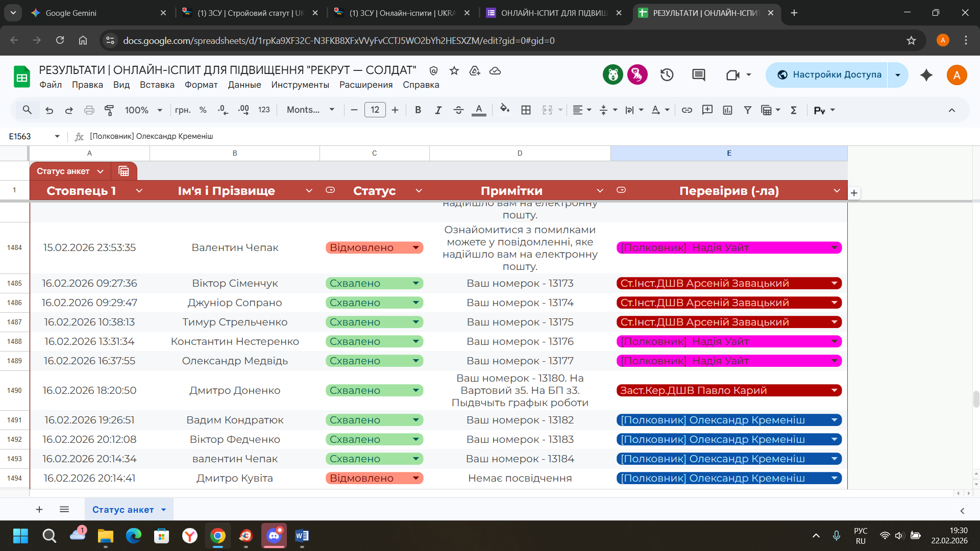Insert a link using the toolbar icon

(687, 110)
